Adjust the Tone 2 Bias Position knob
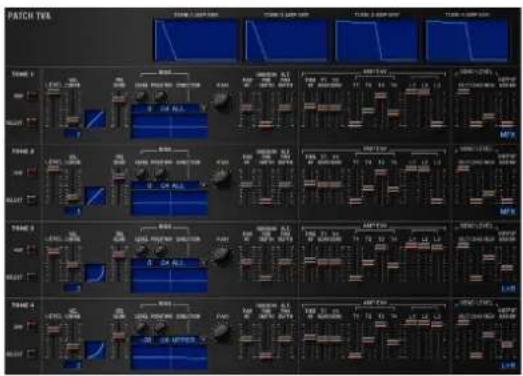Image resolution: width=523 pixels, height=376 pixels. (x=160, y=173)
